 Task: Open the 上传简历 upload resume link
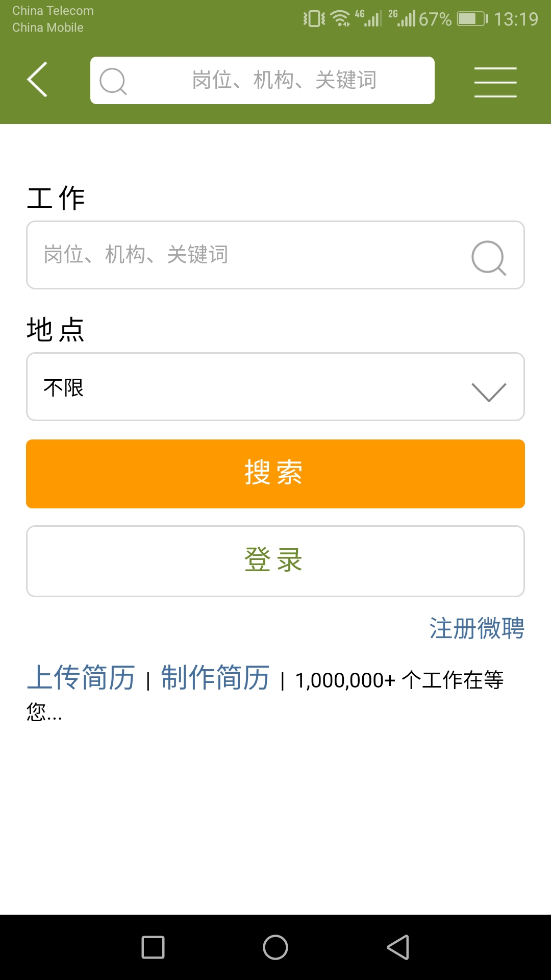[x=81, y=678]
